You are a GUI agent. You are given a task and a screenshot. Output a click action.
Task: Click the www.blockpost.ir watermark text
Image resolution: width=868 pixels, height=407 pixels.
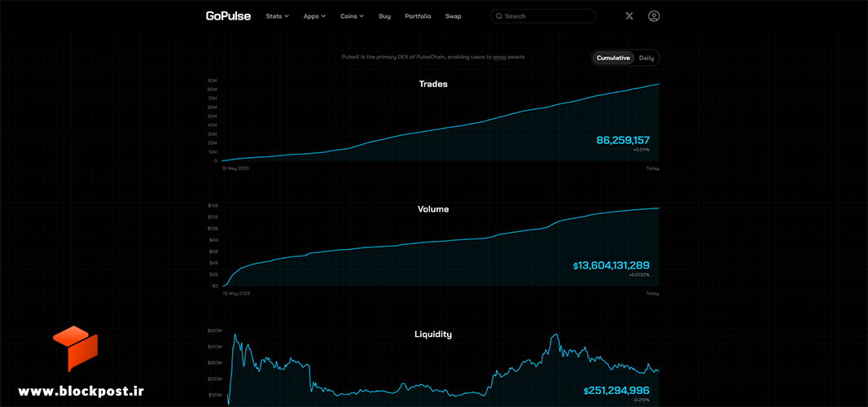pyautogui.click(x=81, y=391)
